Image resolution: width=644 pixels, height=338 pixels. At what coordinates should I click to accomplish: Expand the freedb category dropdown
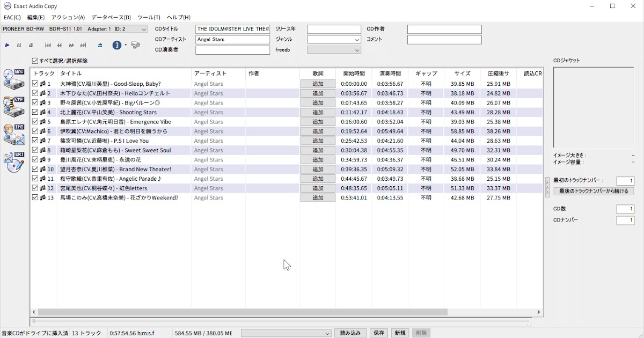point(334,50)
